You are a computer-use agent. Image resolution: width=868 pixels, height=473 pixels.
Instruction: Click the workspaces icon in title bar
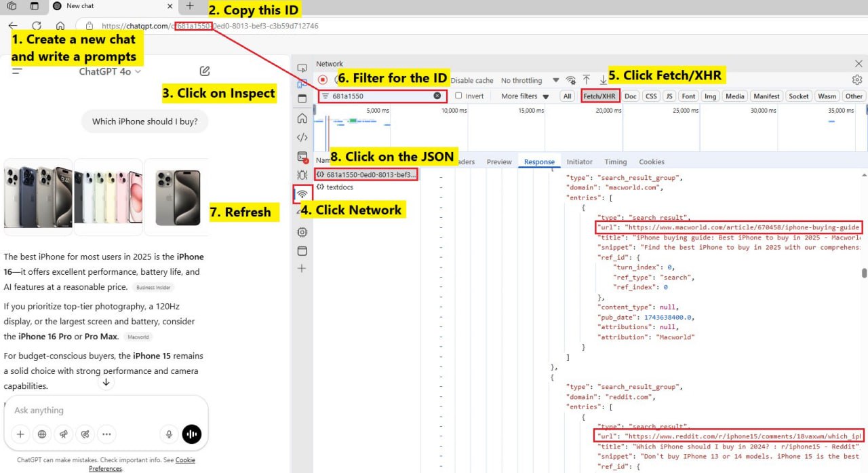click(12, 6)
